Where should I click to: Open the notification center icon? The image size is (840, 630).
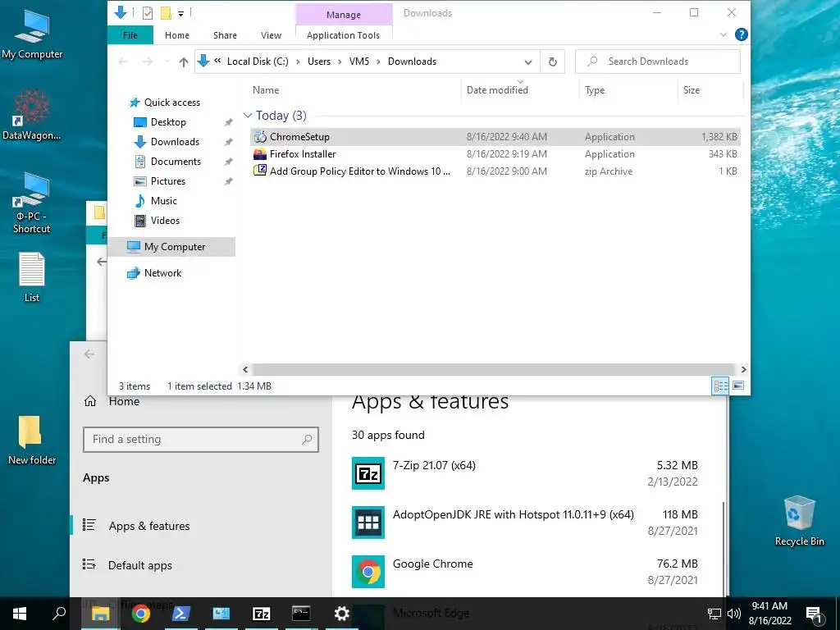813,614
